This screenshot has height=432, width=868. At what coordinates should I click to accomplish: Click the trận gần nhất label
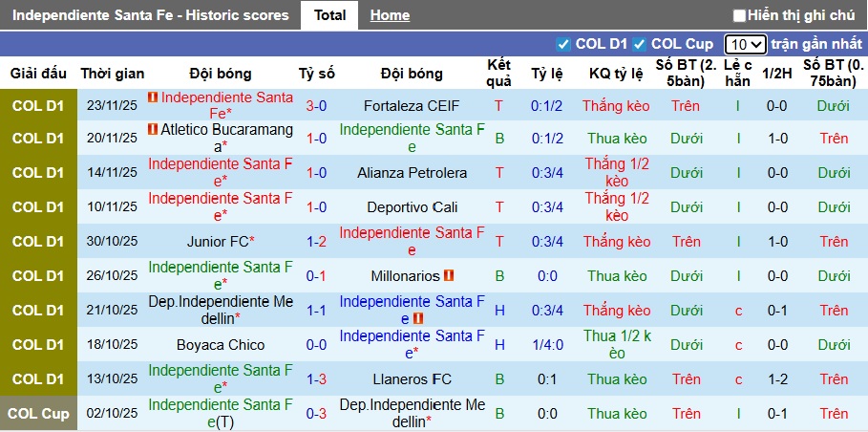pos(816,44)
